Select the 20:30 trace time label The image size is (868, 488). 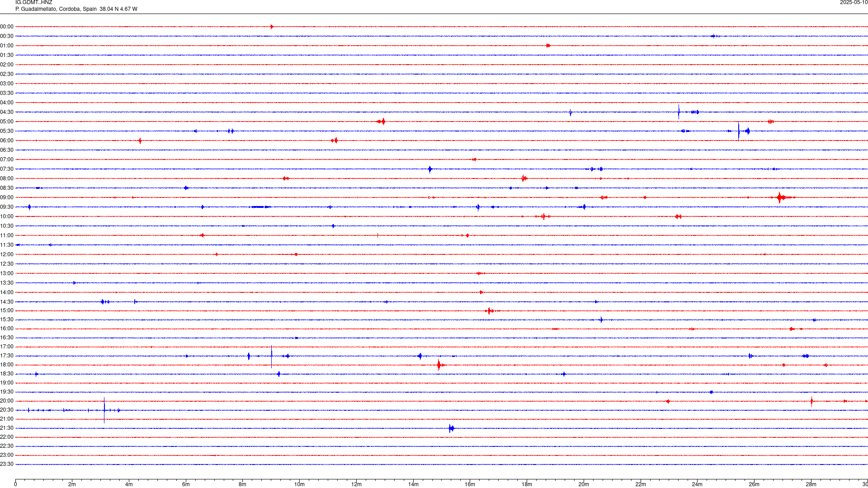coord(7,410)
